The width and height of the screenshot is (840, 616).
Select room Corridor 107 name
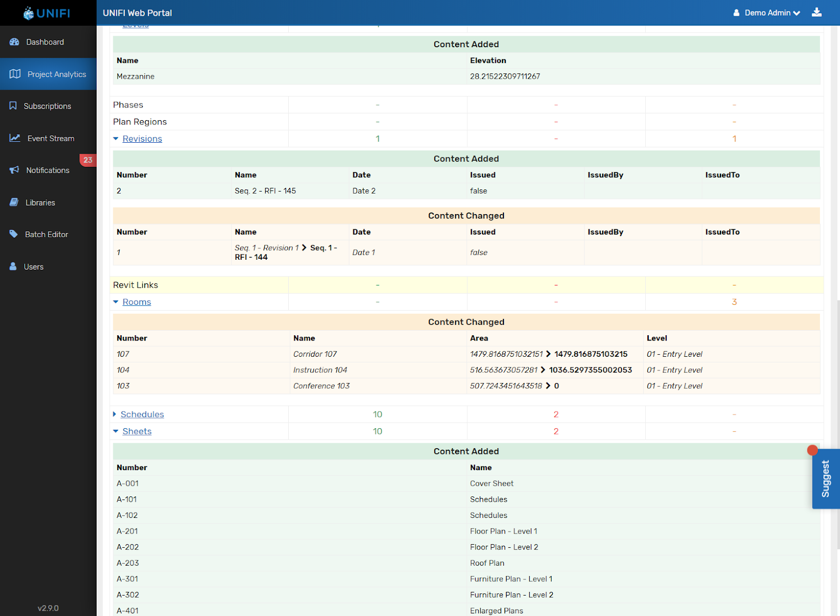coord(315,354)
